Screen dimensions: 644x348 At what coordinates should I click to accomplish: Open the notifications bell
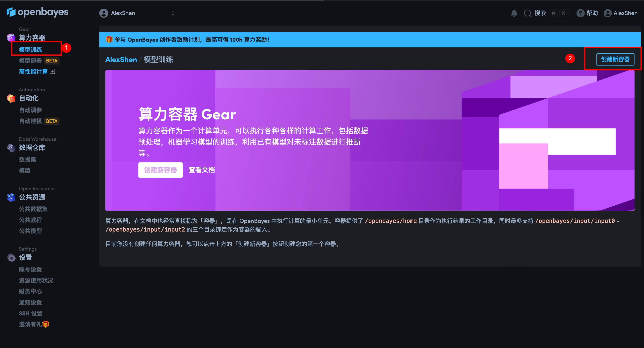click(514, 13)
